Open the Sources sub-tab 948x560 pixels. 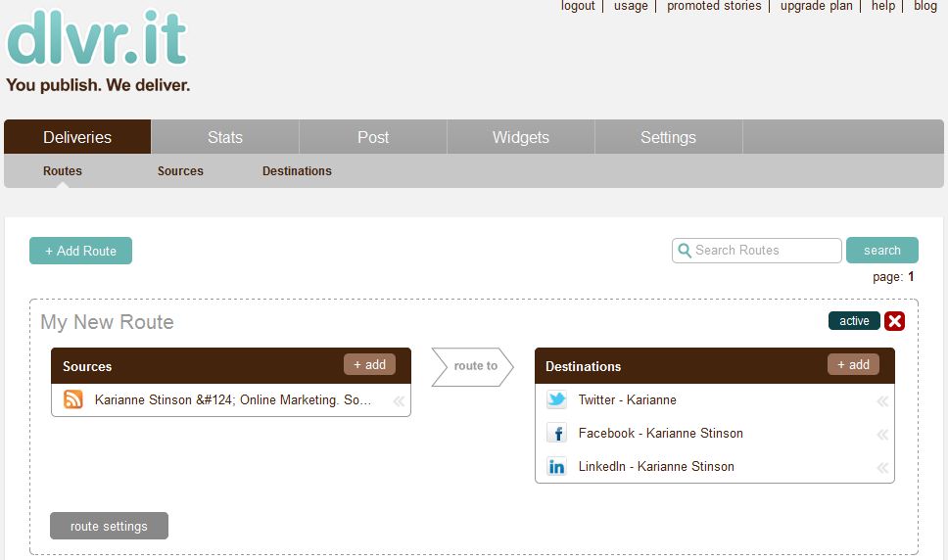tap(180, 171)
